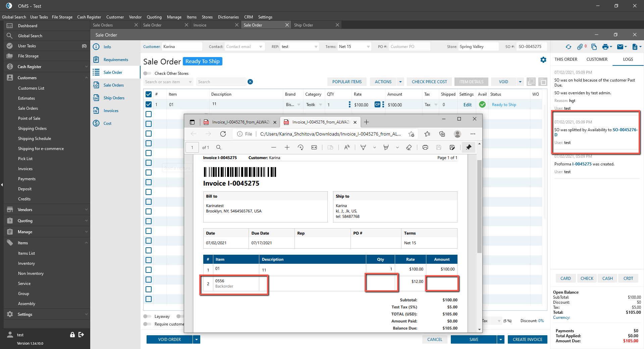Switch to the CUSTOMER tab
Image resolution: width=644 pixels, height=349 pixels.
[x=597, y=59]
